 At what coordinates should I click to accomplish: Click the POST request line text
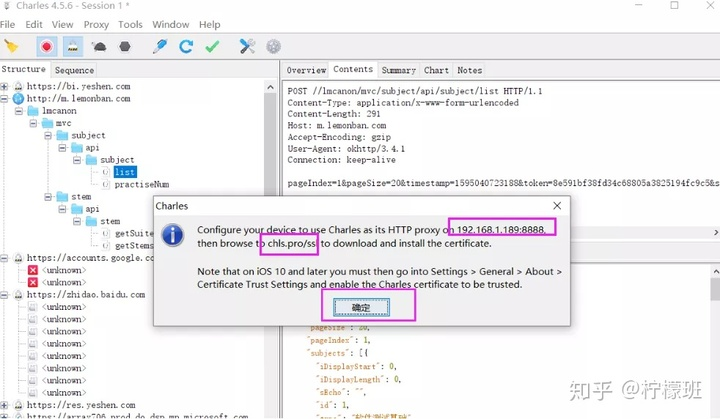pyautogui.click(x=415, y=91)
